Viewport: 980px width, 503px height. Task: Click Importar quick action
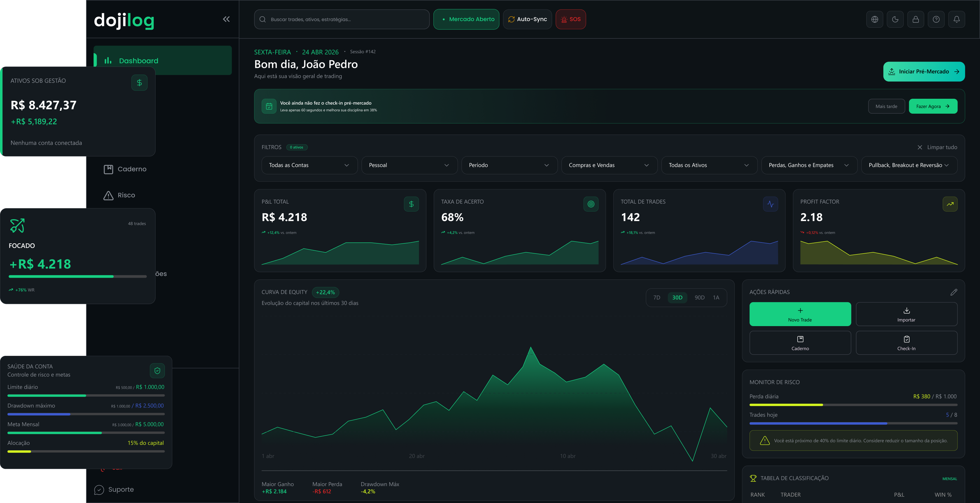[907, 314]
